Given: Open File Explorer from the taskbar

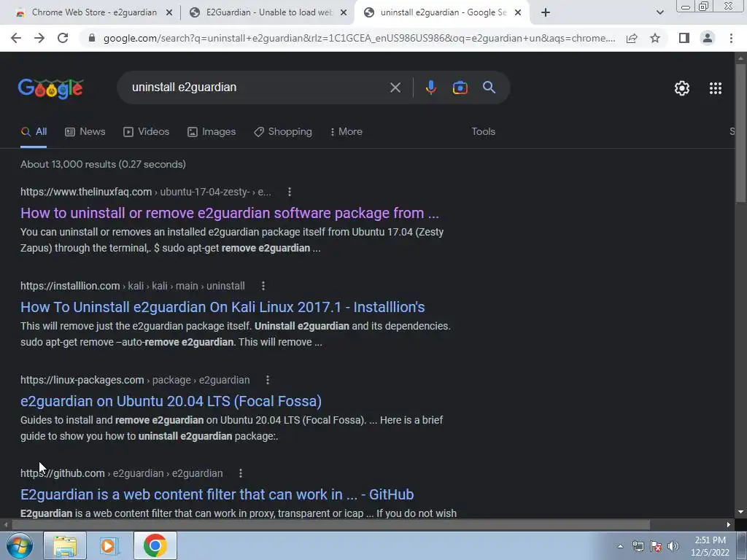Looking at the screenshot, I should pos(65,545).
